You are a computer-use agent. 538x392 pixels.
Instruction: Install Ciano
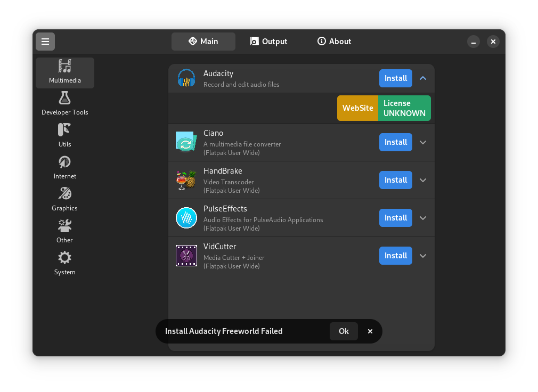pyautogui.click(x=396, y=142)
